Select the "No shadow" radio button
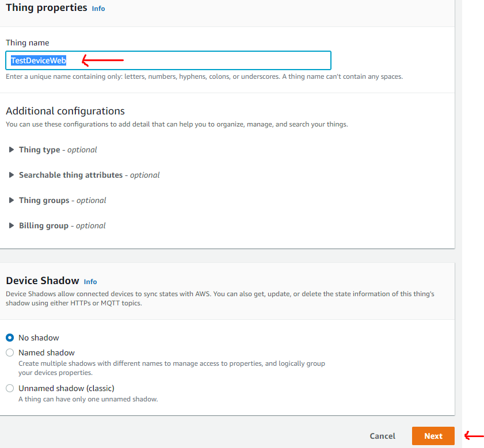The height and width of the screenshot is (448, 484). pyautogui.click(x=10, y=338)
